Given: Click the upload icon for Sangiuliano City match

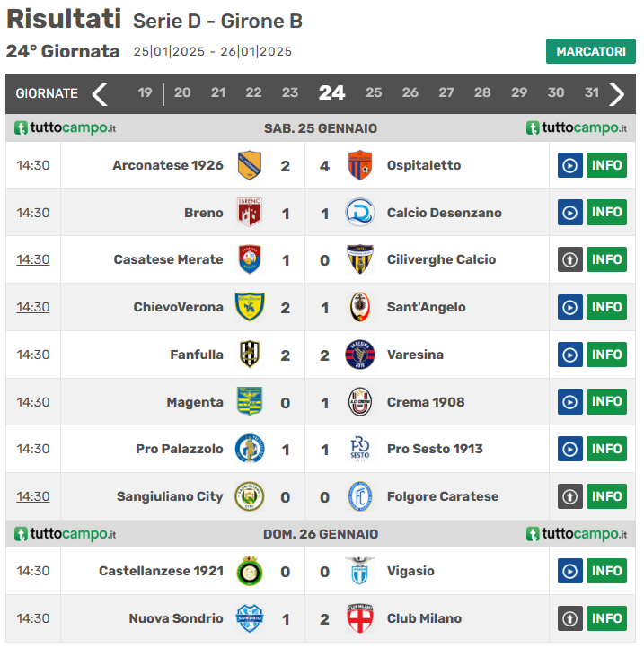Looking at the screenshot, I should pyautogui.click(x=569, y=496).
